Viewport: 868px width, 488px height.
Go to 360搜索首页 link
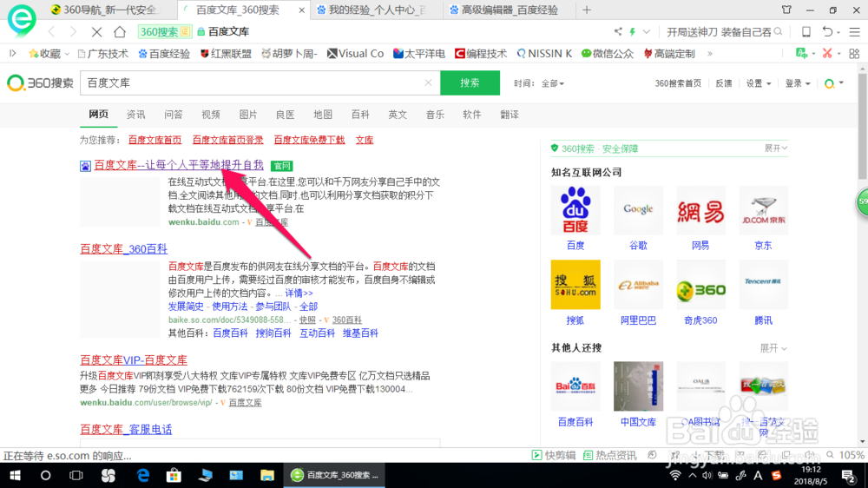point(678,83)
